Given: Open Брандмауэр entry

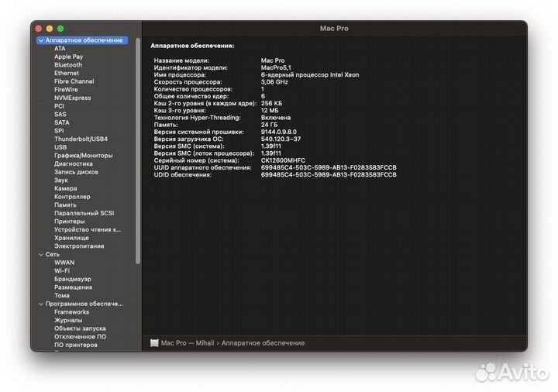Looking at the screenshot, I should click(73, 279).
